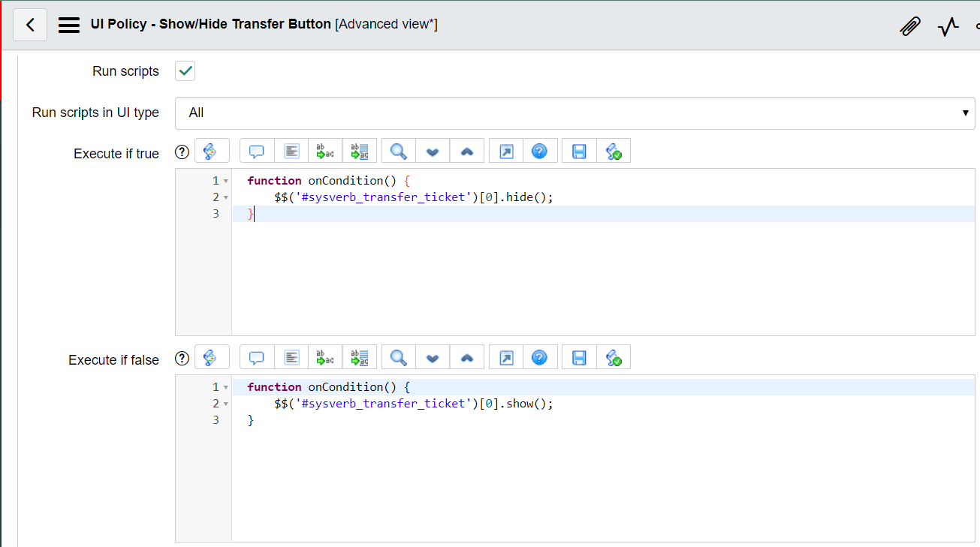Click green-check script icon in Execute if false toolbar
The image size is (980, 547).
(x=614, y=357)
